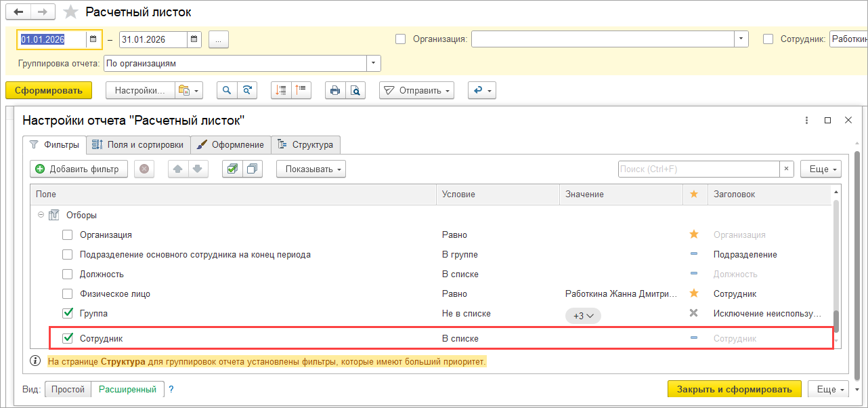Click the print report icon

pos(334,90)
